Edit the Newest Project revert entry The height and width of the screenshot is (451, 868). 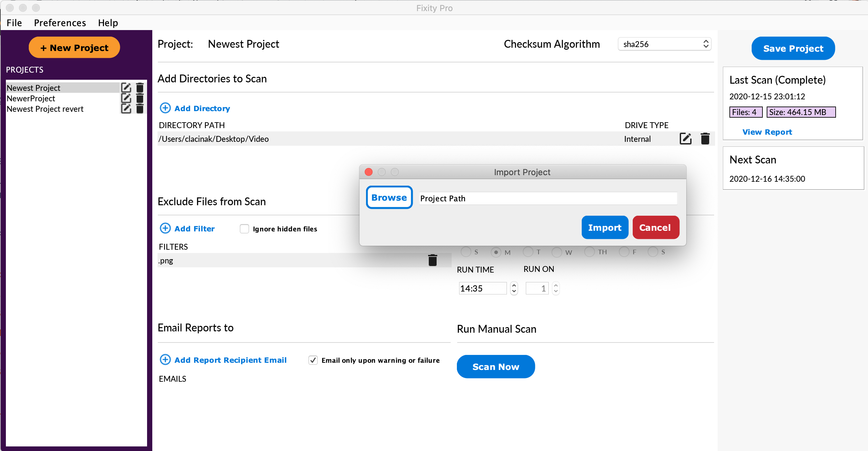[x=126, y=109]
